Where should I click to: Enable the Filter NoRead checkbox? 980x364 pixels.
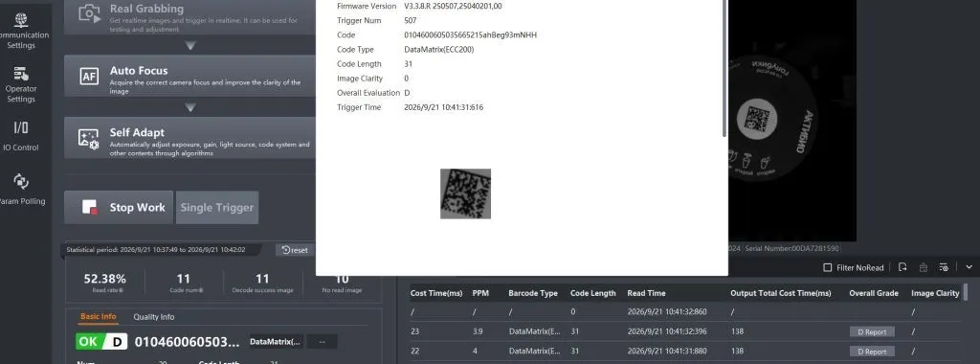click(828, 267)
